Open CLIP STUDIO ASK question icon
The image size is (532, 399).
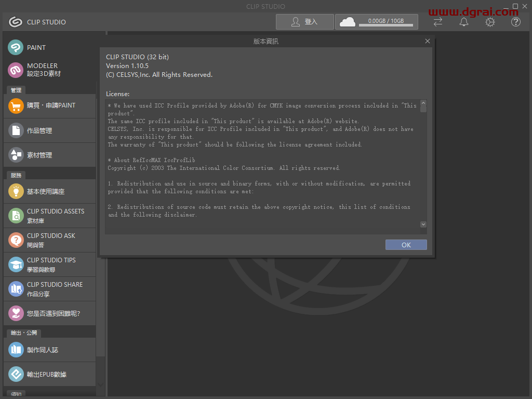16,240
